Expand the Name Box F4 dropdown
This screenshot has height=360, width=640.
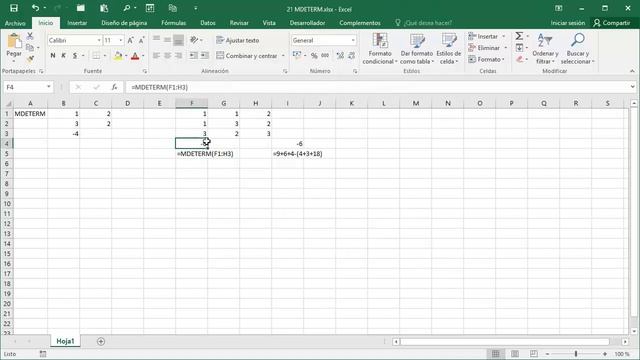(x=49, y=87)
